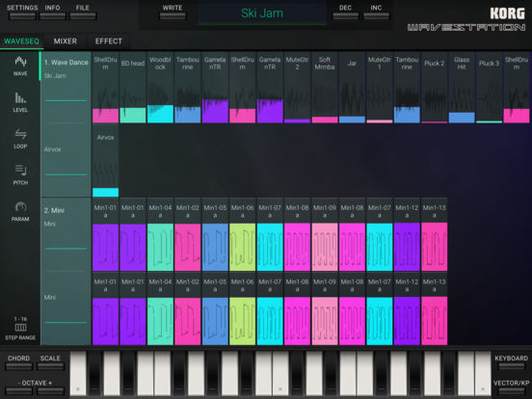Image resolution: width=532 pixels, height=399 pixels.
Task: Select Min1-13 step in lower Mini row
Action: pos(435,309)
